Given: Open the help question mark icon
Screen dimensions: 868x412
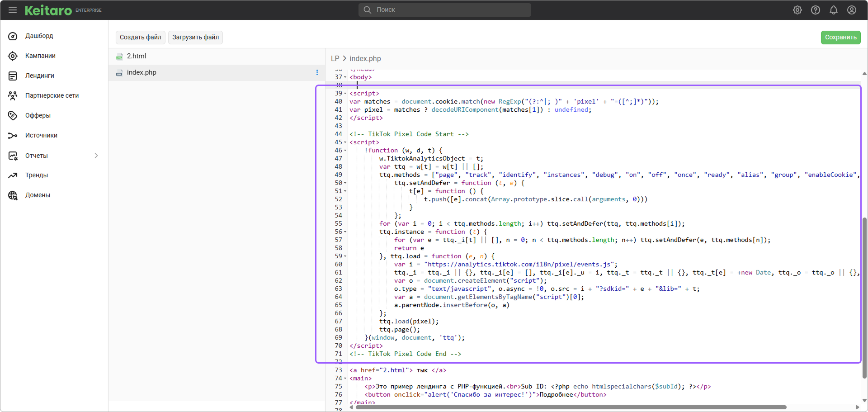Looking at the screenshot, I should point(816,10).
